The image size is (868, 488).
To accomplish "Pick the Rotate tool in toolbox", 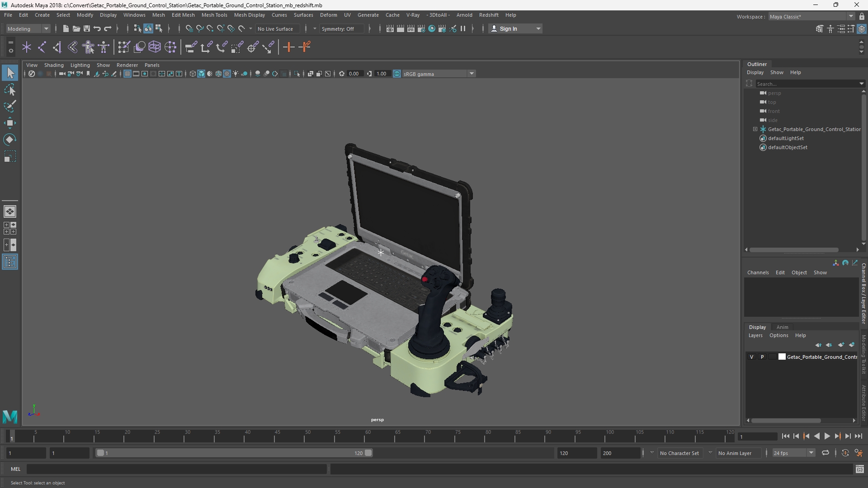I will pyautogui.click(x=10, y=140).
